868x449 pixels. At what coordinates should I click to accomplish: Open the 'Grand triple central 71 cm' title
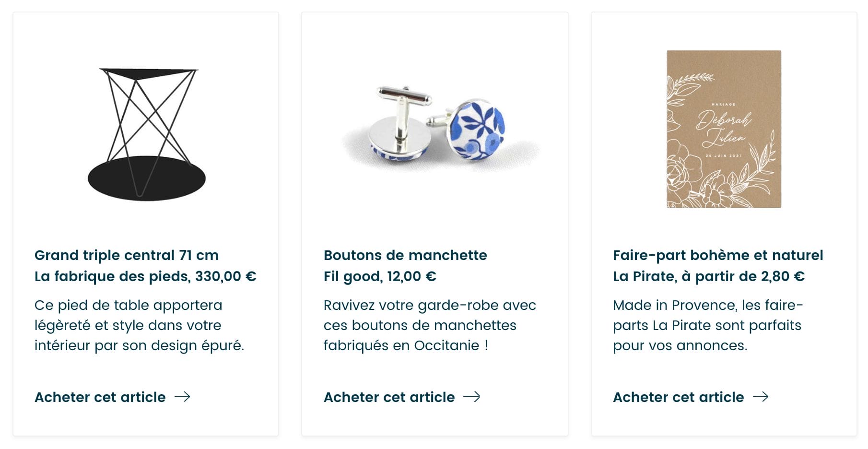[127, 255]
